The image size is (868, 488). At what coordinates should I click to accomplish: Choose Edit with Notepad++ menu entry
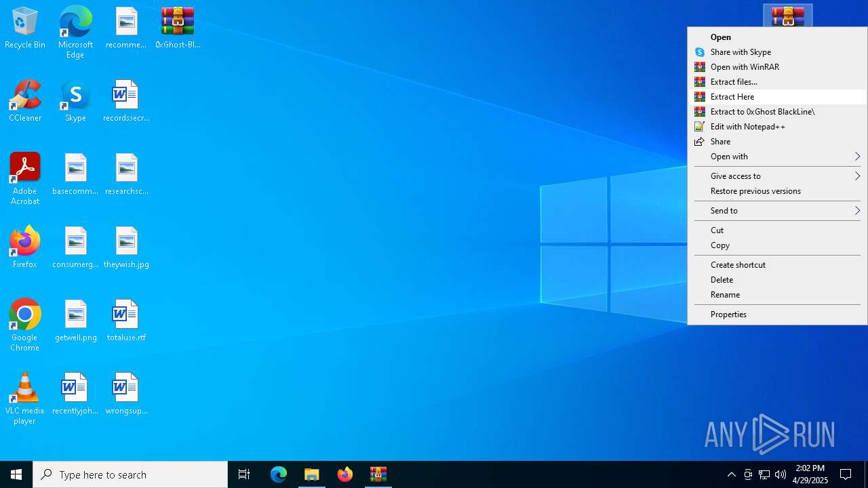(x=777, y=127)
